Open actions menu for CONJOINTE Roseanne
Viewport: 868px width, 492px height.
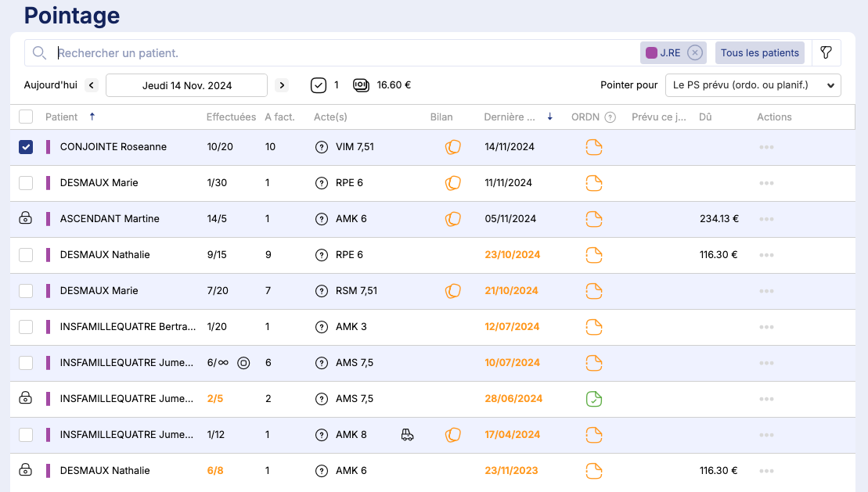(765, 147)
